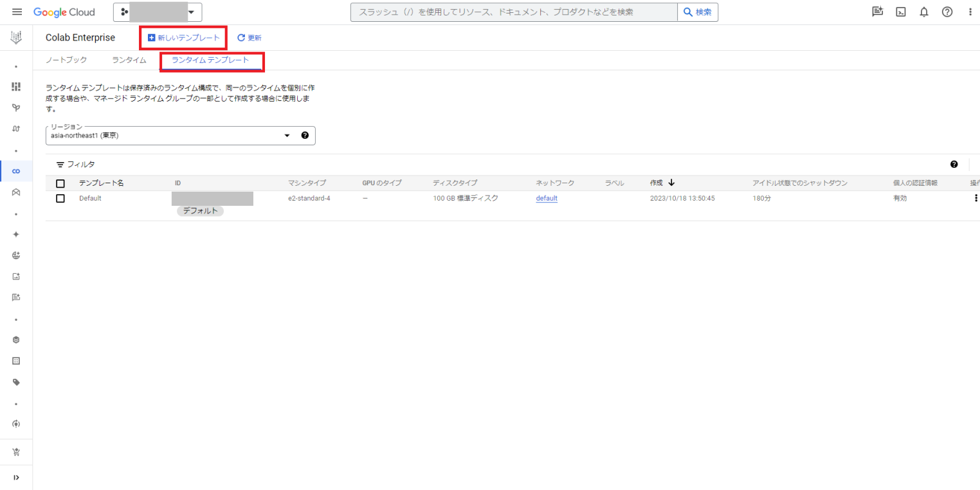Image resolution: width=980 pixels, height=490 pixels.
Task: Click the cube icon in the sidebar
Action: [16, 340]
